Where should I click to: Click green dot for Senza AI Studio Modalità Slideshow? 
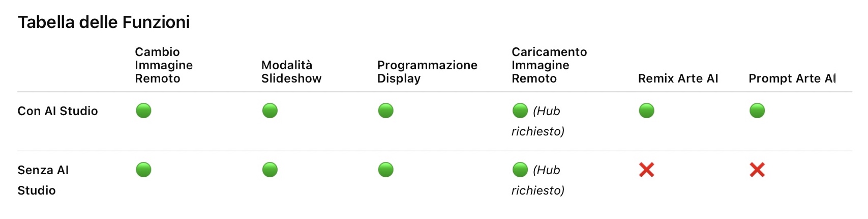[270, 170]
